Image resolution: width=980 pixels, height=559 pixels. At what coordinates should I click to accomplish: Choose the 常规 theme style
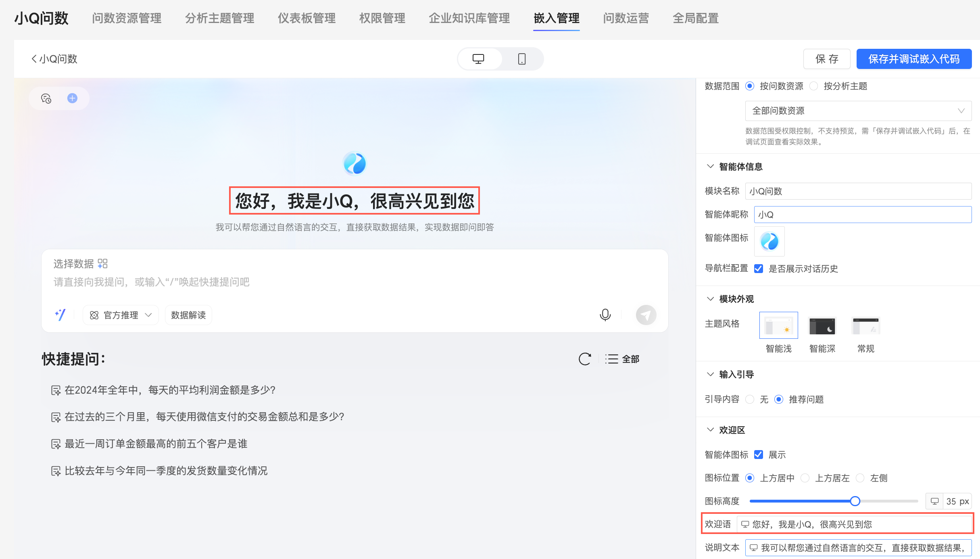click(866, 325)
